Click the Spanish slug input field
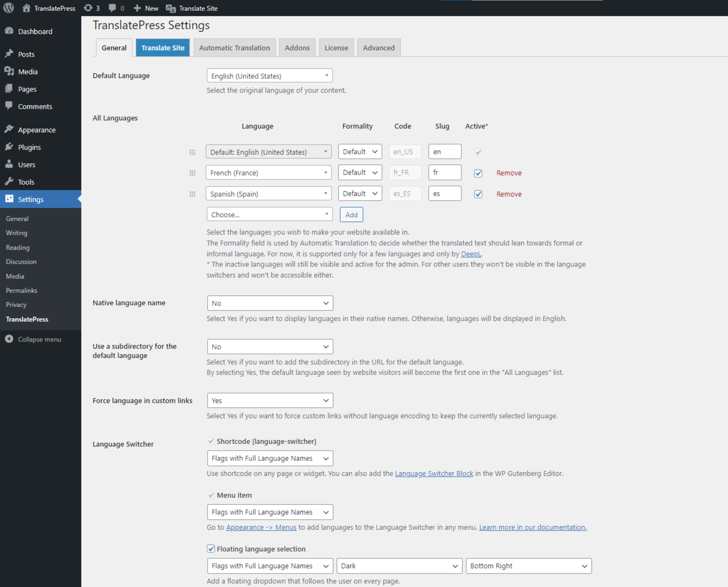The image size is (728, 587). [445, 193]
